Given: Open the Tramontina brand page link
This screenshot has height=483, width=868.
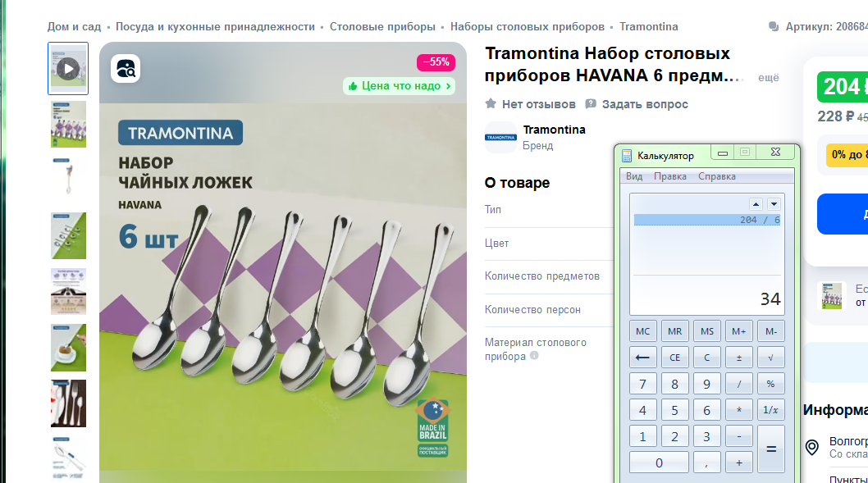Looking at the screenshot, I should point(554,130).
